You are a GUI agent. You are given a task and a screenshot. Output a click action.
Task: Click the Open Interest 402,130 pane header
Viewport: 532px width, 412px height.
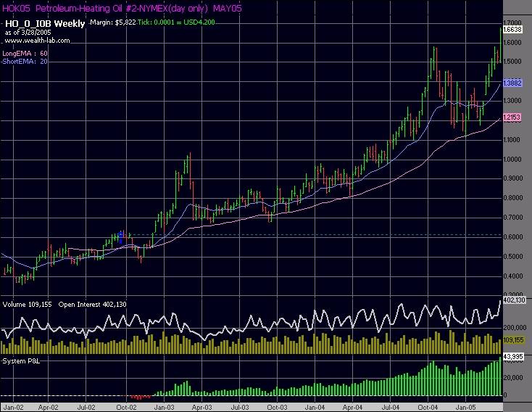pyautogui.click(x=92, y=305)
